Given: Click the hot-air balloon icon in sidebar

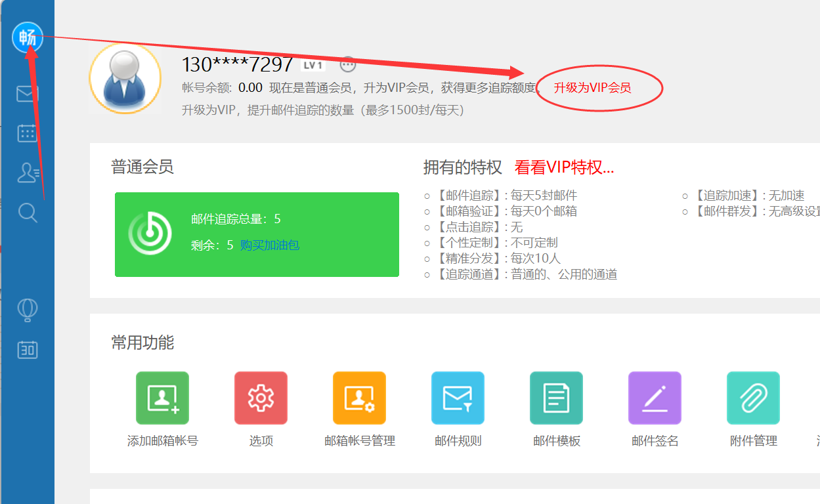Looking at the screenshot, I should (x=28, y=310).
